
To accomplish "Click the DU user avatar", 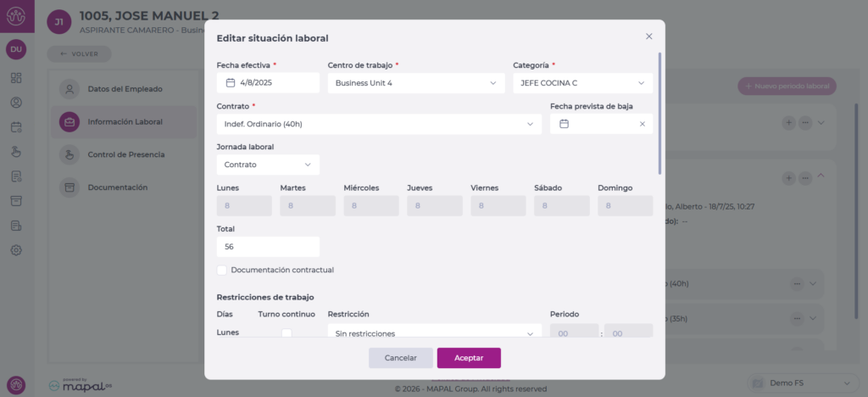I will click(16, 50).
